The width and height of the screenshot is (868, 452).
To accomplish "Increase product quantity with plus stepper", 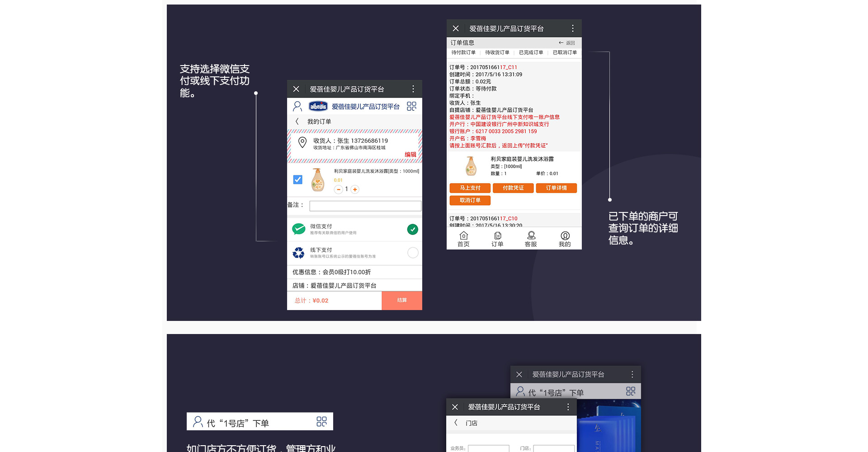I will (355, 189).
